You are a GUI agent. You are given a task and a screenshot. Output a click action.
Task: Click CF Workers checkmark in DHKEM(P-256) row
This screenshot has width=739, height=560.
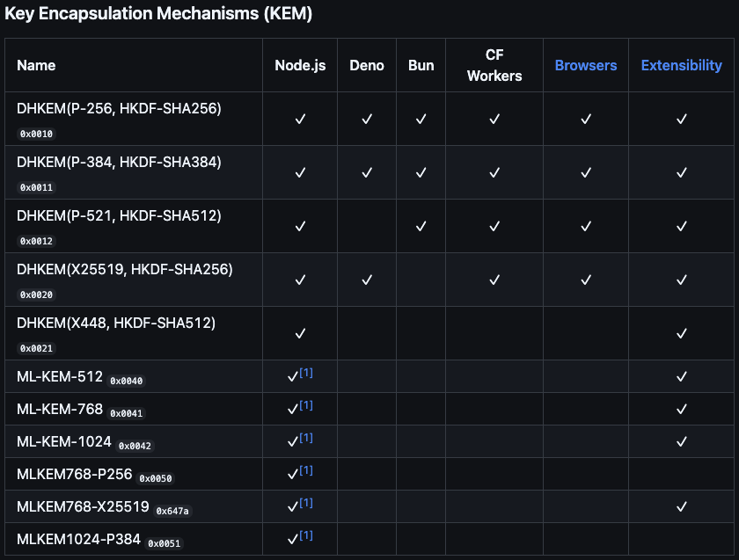coord(494,120)
